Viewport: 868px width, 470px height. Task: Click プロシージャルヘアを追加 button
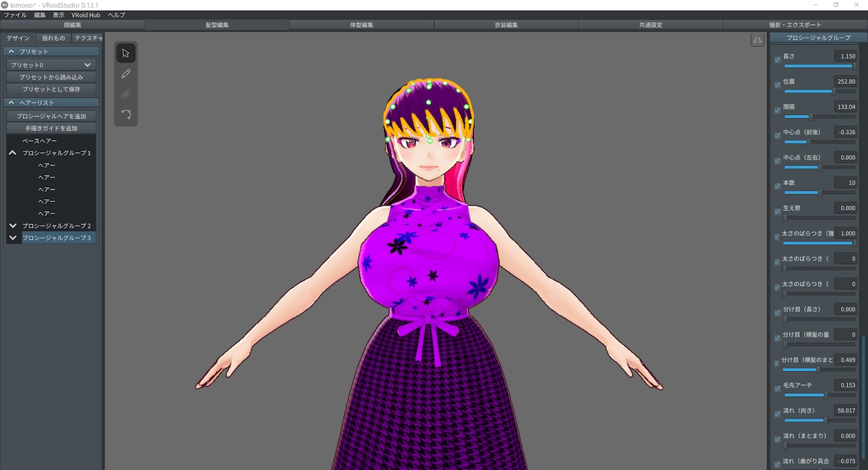(x=51, y=116)
